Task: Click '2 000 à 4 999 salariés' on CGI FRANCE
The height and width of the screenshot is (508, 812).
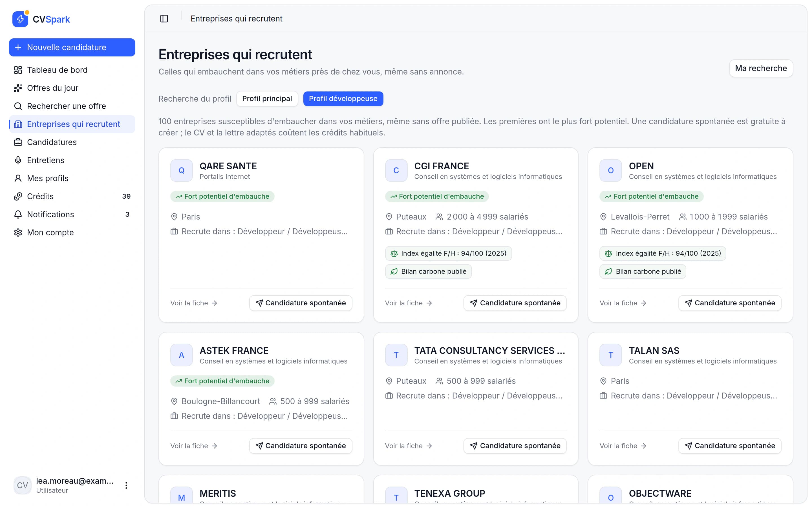Action: [487, 217]
